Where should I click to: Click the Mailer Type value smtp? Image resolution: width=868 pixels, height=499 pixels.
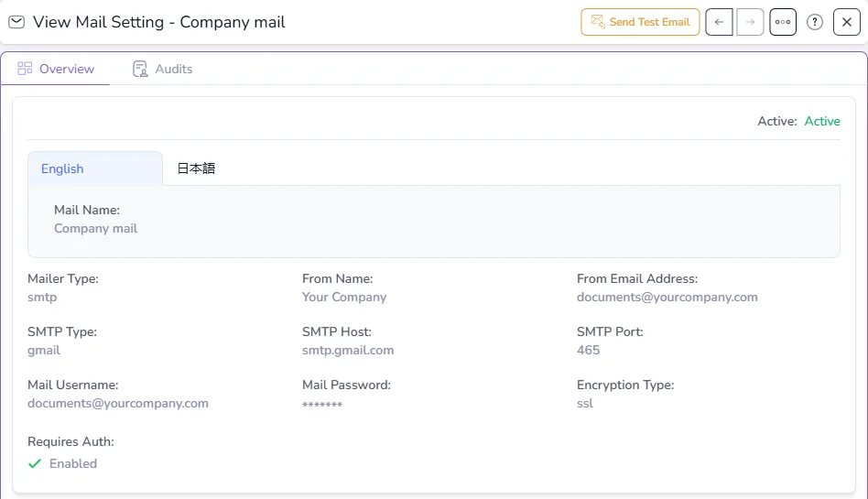point(42,297)
